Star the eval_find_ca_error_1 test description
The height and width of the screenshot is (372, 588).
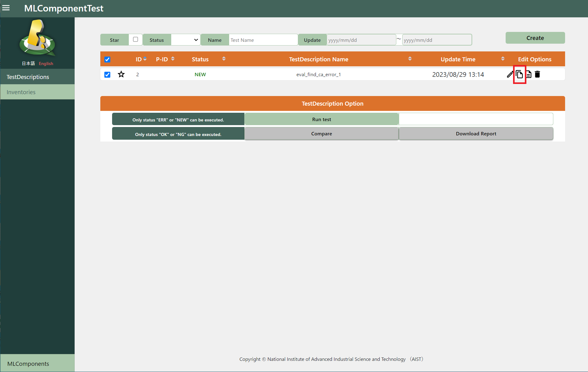coord(121,74)
